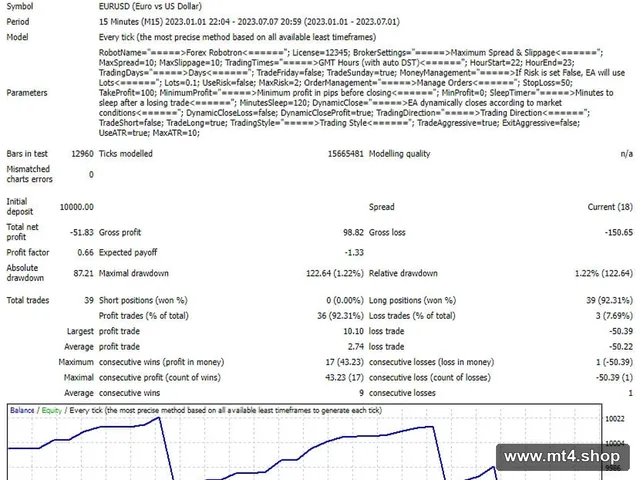Select the symbol value 'EURUSD (Euro vs US Dollar)'
Image resolution: width=640 pixels, height=480 pixels.
pos(150,7)
